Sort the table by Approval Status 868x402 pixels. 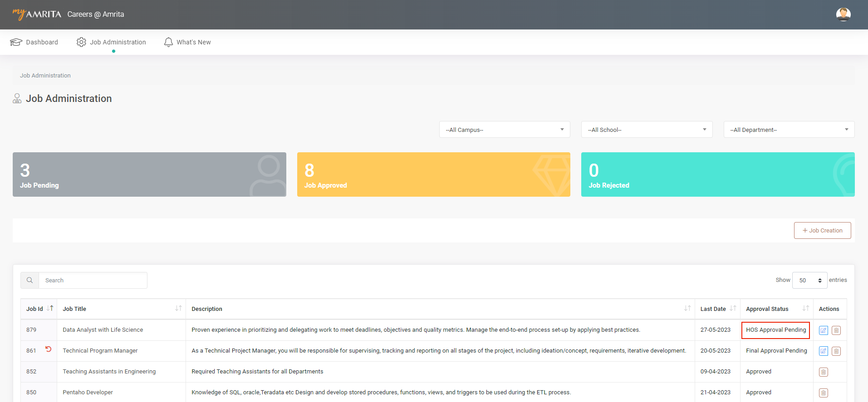pos(805,309)
